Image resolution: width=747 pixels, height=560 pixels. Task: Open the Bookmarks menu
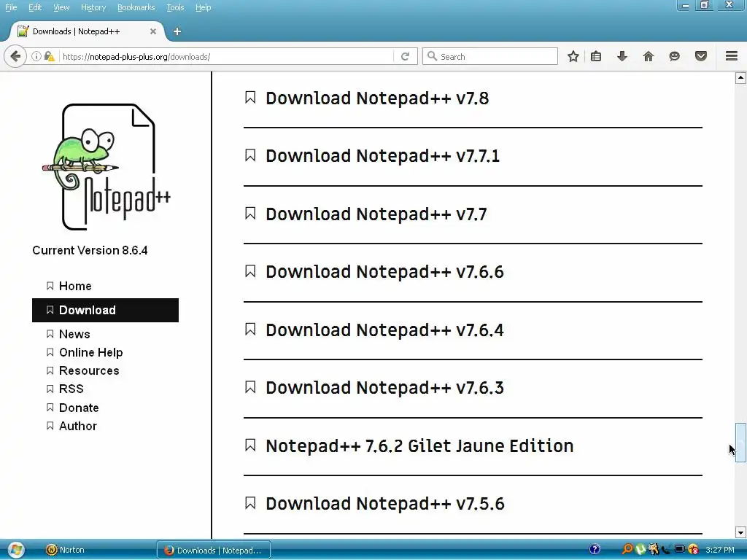136,7
